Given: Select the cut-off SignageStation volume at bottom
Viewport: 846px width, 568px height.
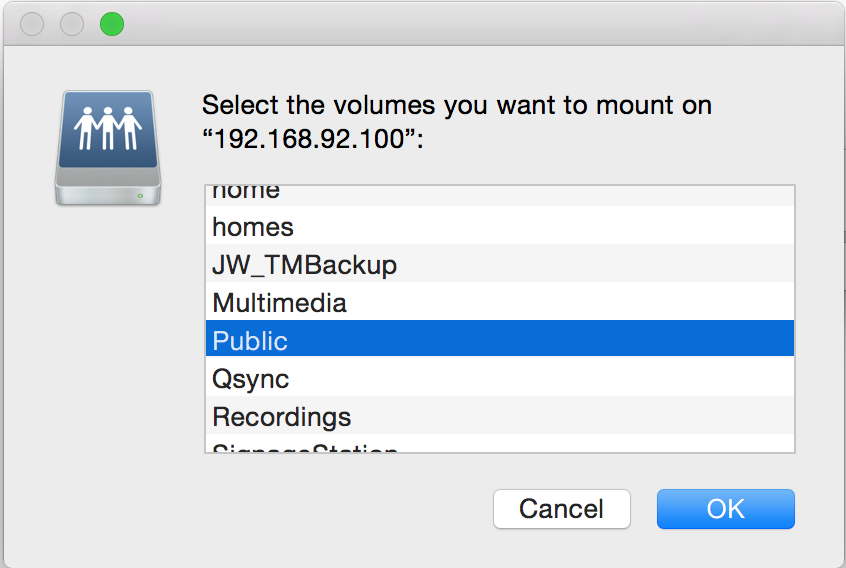Looking at the screenshot, I should point(305,449).
